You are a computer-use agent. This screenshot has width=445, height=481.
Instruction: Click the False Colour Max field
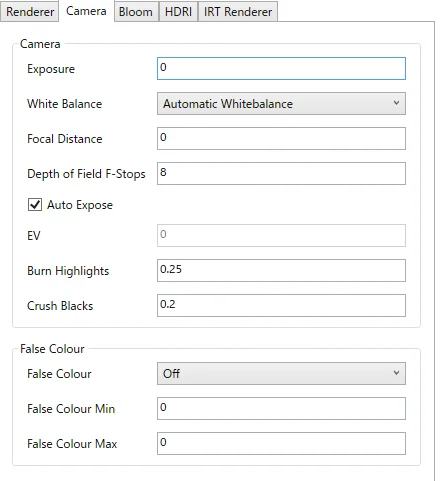click(x=281, y=443)
